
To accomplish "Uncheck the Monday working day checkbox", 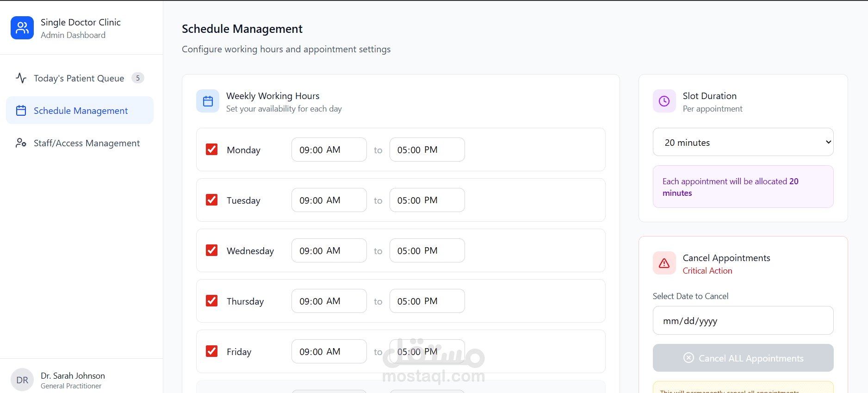I will [212, 150].
